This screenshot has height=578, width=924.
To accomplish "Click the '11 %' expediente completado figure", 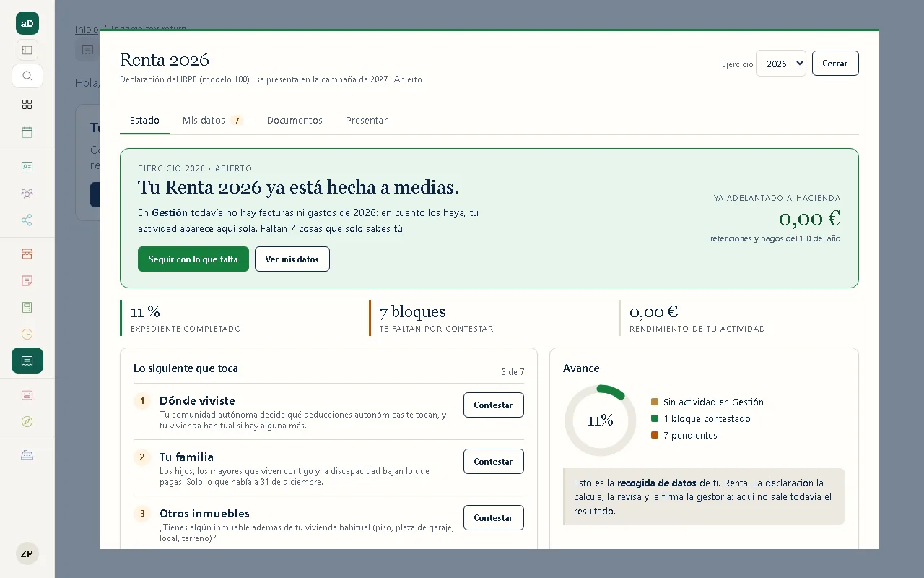I will [x=145, y=312].
